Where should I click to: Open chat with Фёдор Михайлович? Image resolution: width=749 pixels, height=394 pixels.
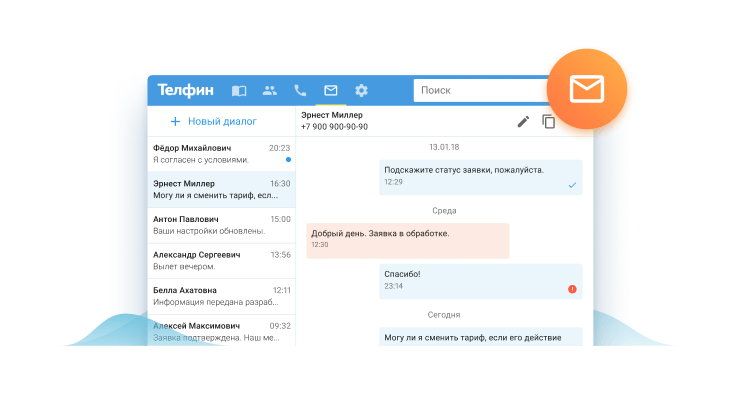point(222,154)
